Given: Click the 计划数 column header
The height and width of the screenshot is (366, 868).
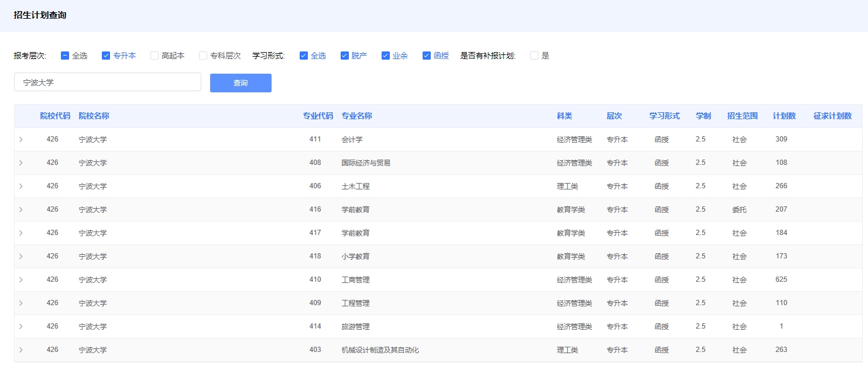Looking at the screenshot, I should pos(784,116).
